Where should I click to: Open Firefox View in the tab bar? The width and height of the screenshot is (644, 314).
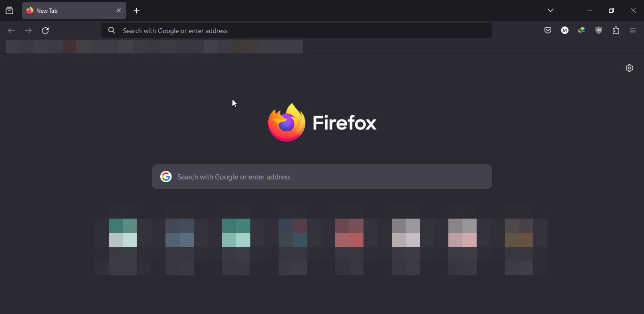click(9, 10)
